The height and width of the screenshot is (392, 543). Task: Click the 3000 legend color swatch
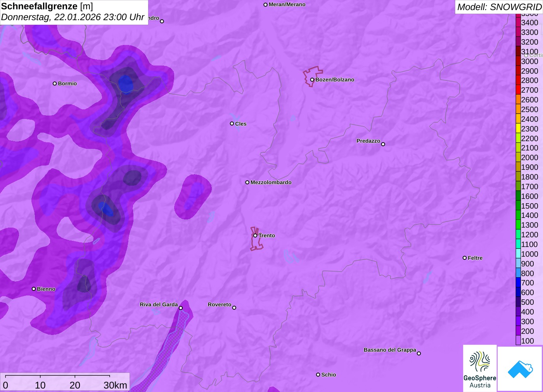518,61
